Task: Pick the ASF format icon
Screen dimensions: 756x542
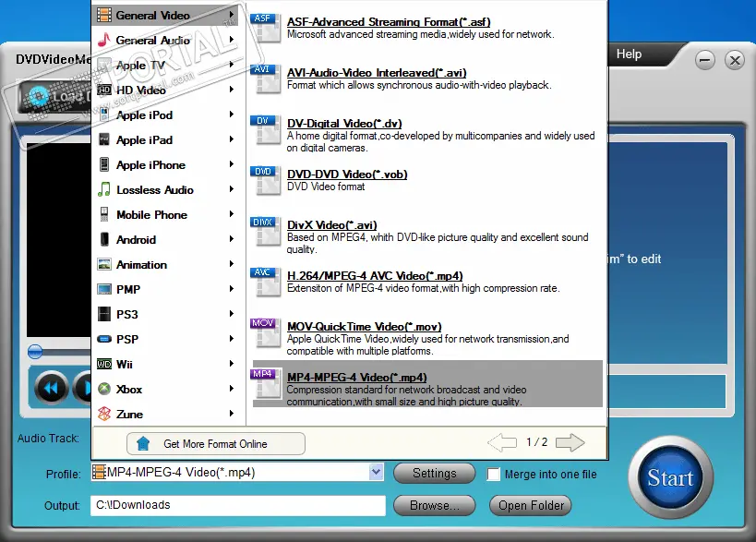Action: pyautogui.click(x=264, y=28)
